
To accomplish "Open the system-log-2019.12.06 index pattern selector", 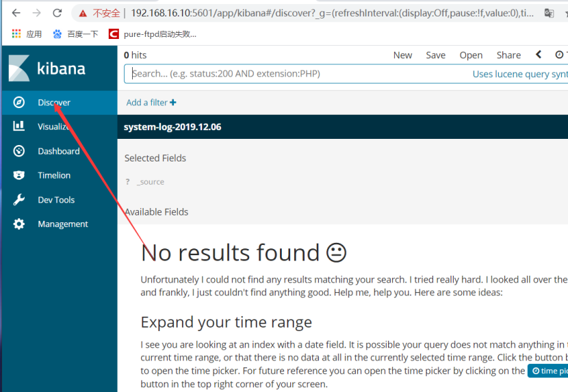I will click(x=172, y=127).
